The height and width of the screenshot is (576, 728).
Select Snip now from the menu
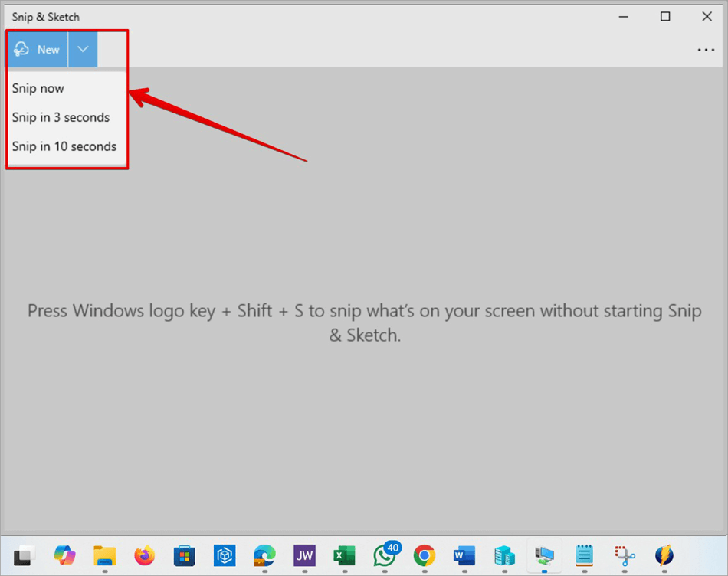[x=38, y=88]
